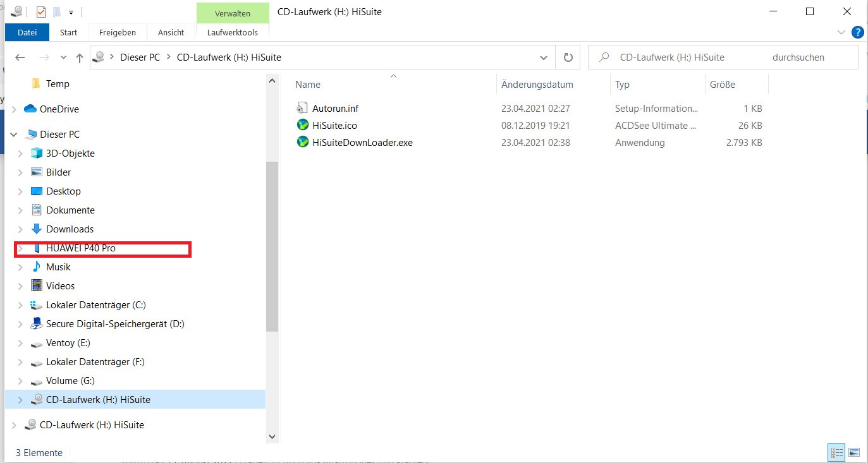868x463 pixels.
Task: Open the Datei menu tab
Action: coord(27,32)
